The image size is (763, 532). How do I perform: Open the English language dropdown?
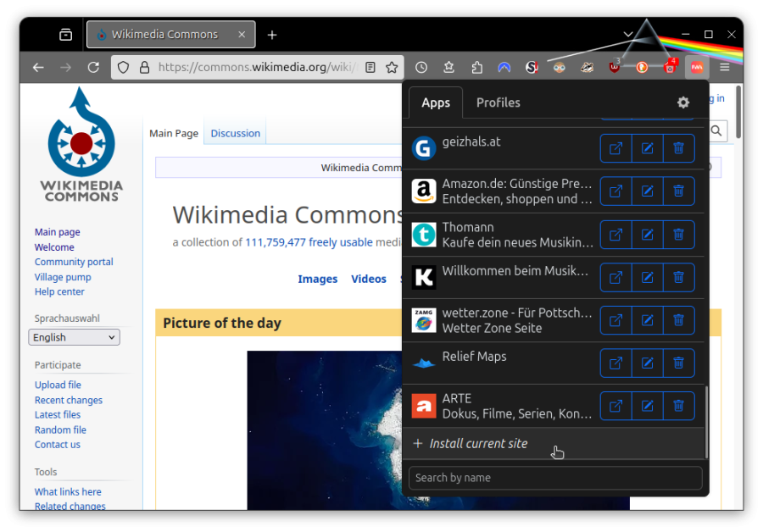coord(74,337)
